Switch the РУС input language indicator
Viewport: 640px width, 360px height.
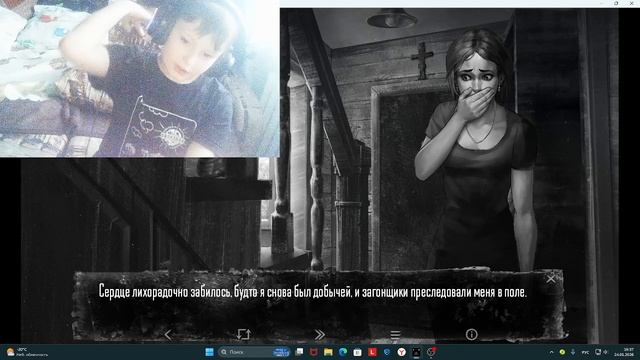tap(585, 352)
